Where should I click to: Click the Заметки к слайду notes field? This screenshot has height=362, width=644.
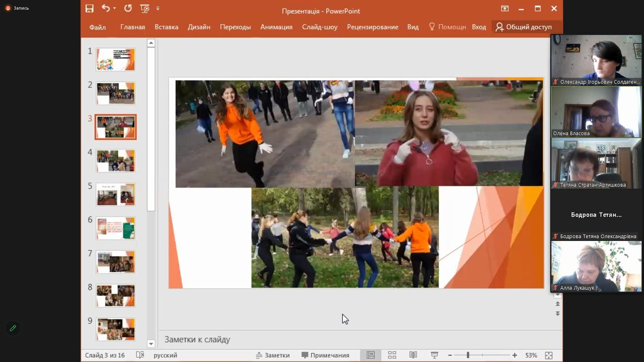tap(360, 339)
